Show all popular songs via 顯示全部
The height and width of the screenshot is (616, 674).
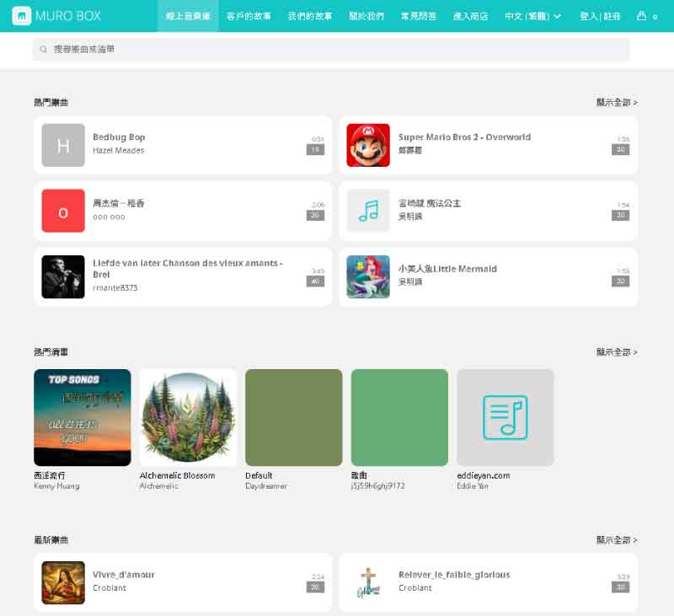617,103
